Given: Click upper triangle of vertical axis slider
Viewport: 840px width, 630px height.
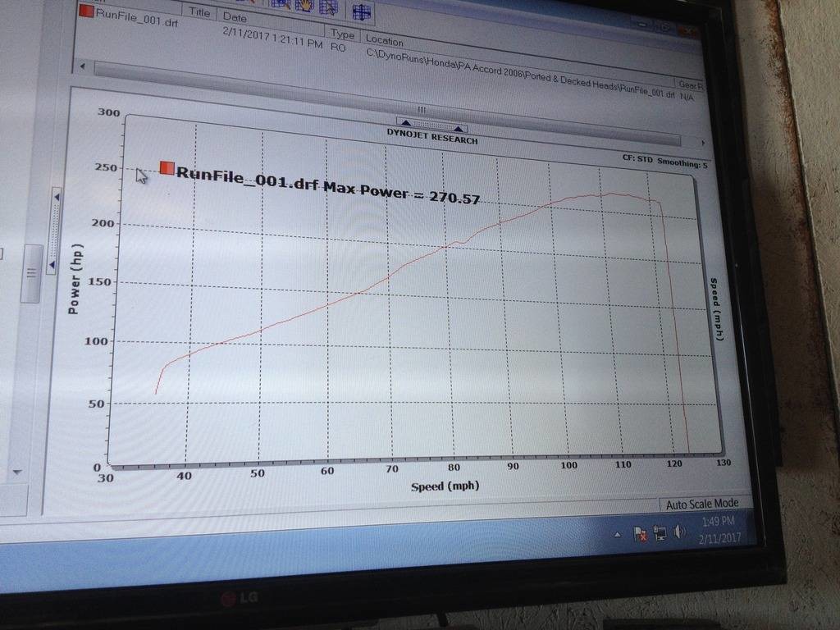Looking at the screenshot, I should [57, 198].
